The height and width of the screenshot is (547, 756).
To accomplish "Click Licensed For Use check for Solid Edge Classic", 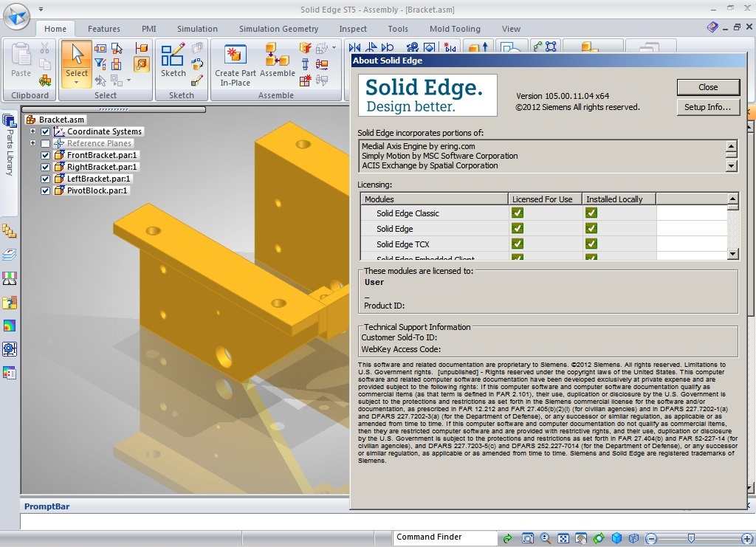I will [x=518, y=213].
